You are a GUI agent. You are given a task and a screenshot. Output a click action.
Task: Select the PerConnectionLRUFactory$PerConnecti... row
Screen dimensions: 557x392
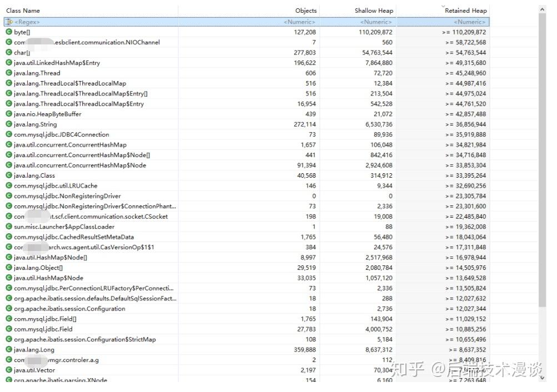pyautogui.click(x=247, y=288)
